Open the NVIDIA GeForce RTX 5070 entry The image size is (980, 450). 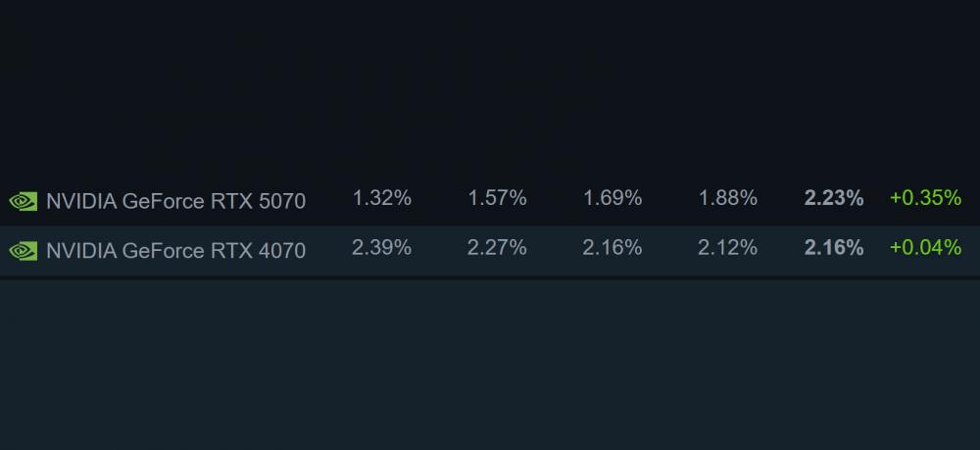[175, 201]
